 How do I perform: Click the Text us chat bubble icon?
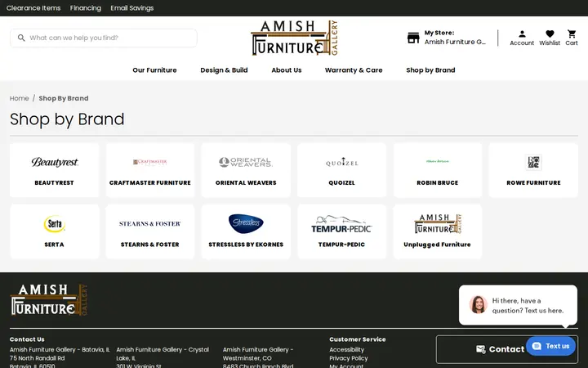[537, 346]
